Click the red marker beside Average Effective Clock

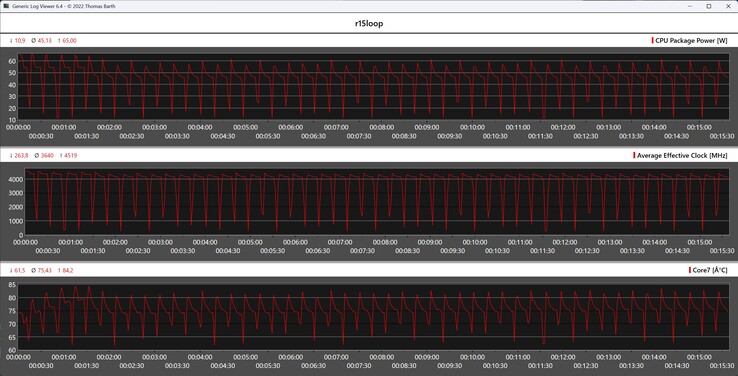(x=634, y=156)
